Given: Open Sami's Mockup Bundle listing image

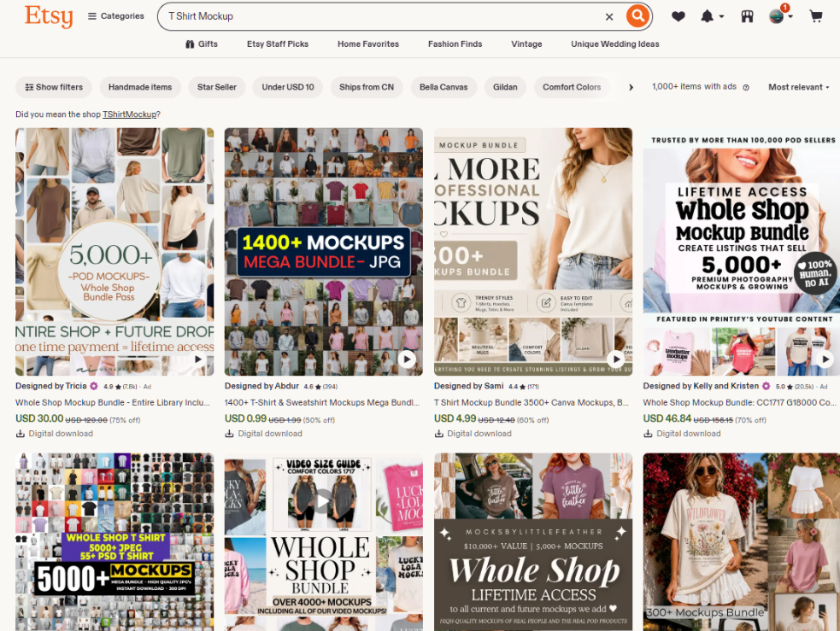Looking at the screenshot, I should click(533, 252).
